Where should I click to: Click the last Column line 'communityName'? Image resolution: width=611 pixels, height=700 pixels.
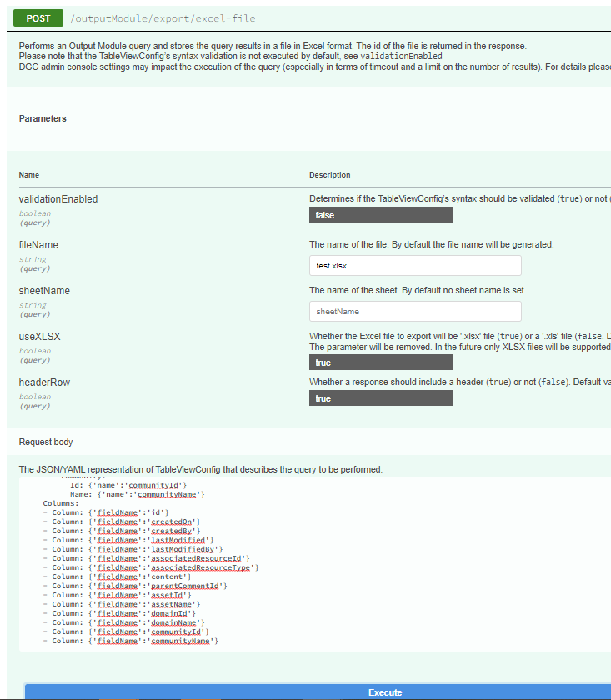(131, 641)
